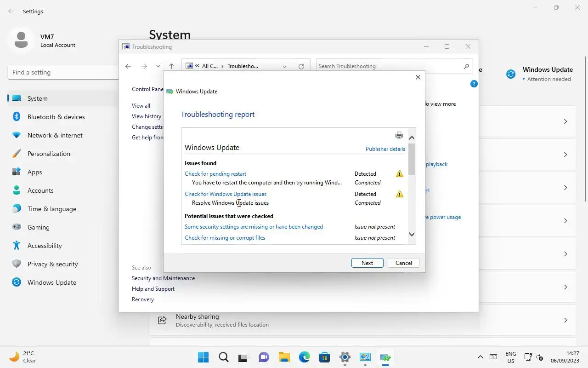The image size is (588, 368).
Task: Open Accessibility settings
Action: (x=62, y=246)
